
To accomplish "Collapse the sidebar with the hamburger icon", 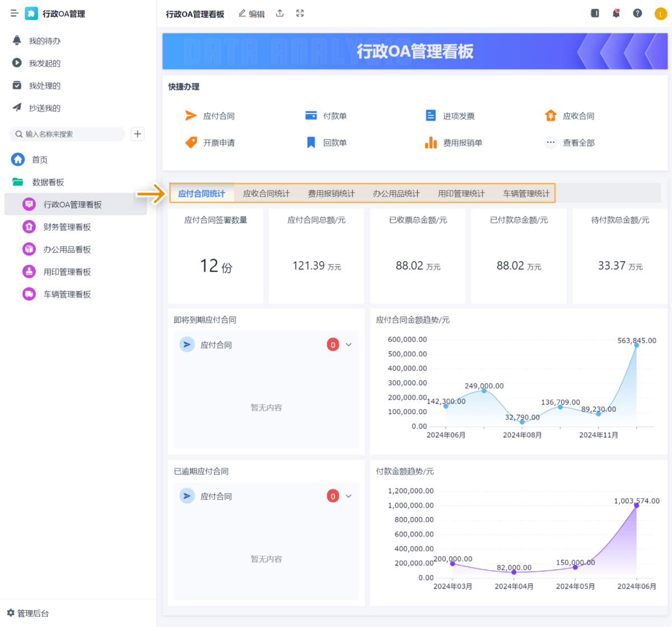I will tap(15, 13).
